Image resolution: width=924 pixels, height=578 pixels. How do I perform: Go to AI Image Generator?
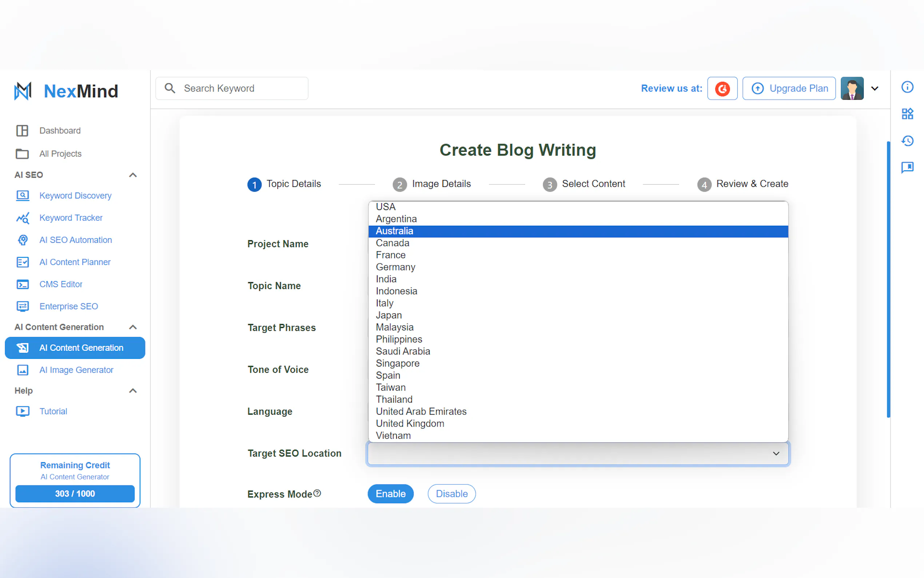[76, 370]
